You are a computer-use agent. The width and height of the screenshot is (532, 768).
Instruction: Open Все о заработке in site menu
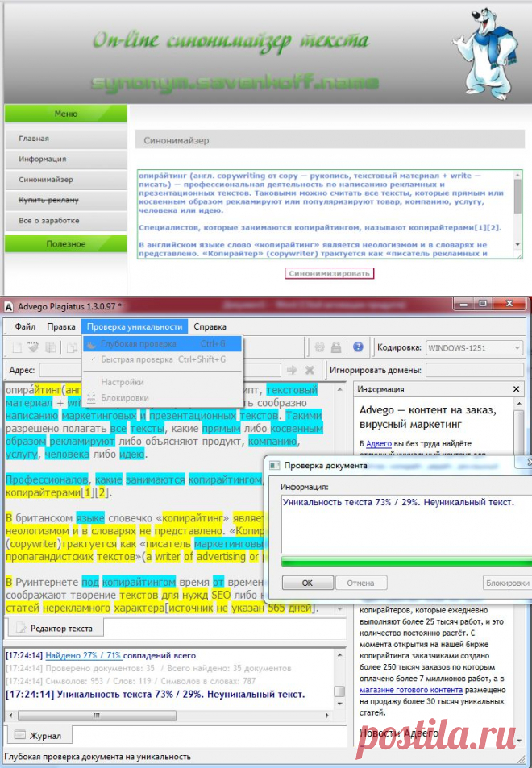point(65,221)
